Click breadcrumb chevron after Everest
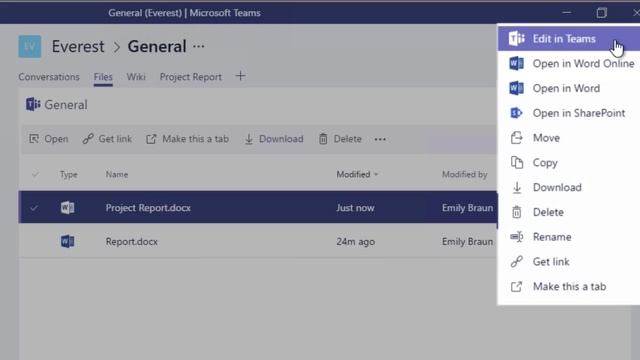This screenshot has height=360, width=640. point(117,47)
